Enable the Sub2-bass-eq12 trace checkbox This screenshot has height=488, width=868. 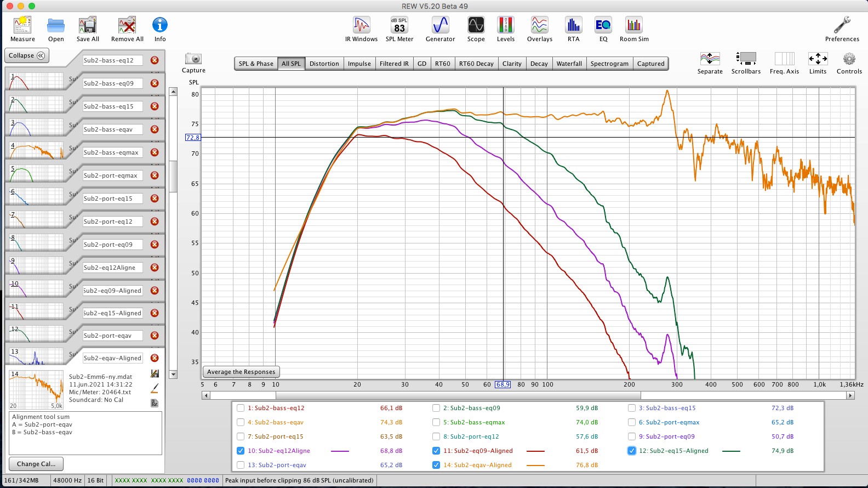[x=241, y=408]
